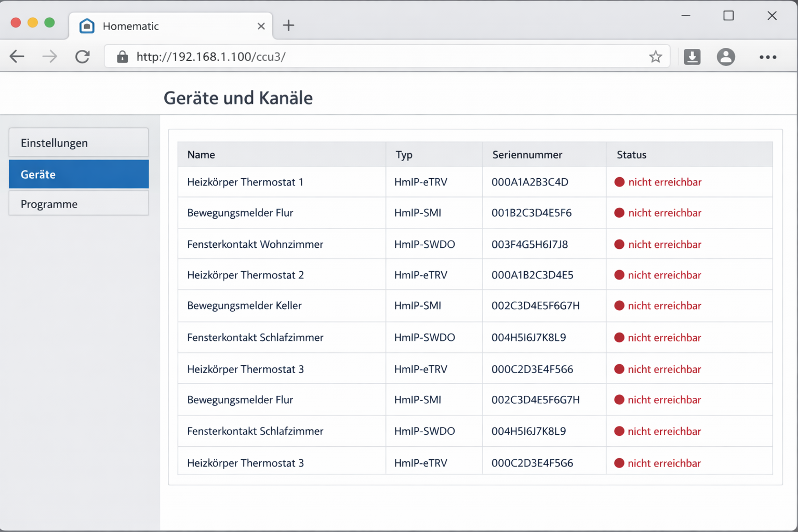Click red status dot for Fensterkontakt Wohnzimmer
This screenshot has height=532, width=798.
(x=619, y=245)
